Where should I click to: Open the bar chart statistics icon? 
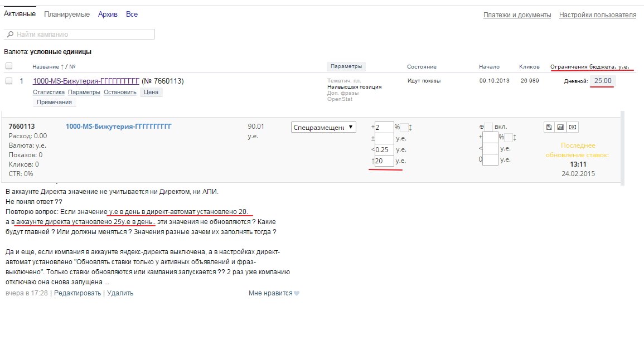pyautogui.click(x=560, y=127)
